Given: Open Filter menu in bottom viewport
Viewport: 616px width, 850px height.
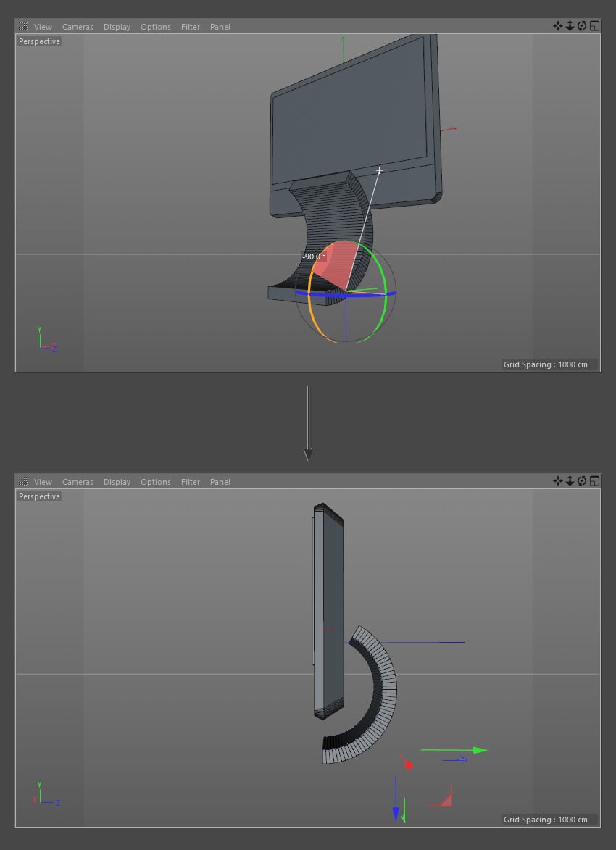Looking at the screenshot, I should pos(191,481).
